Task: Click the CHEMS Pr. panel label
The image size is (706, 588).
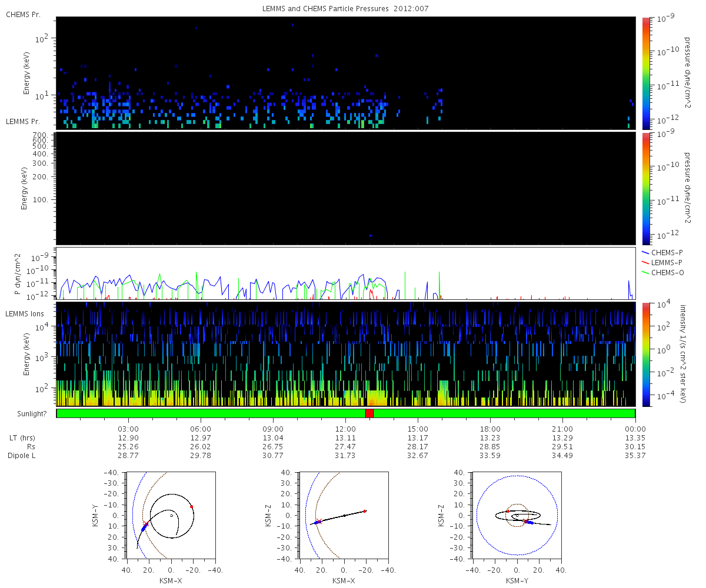Action: click(23, 14)
